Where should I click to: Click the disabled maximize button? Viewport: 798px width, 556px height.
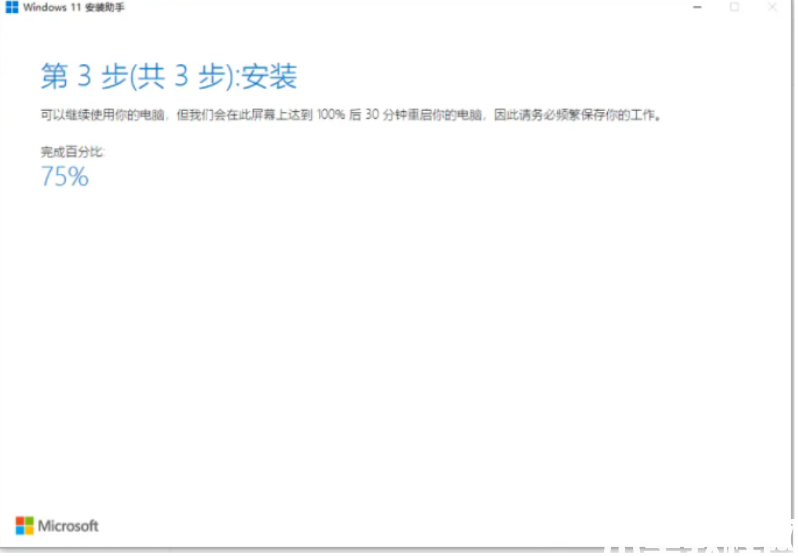(734, 7)
